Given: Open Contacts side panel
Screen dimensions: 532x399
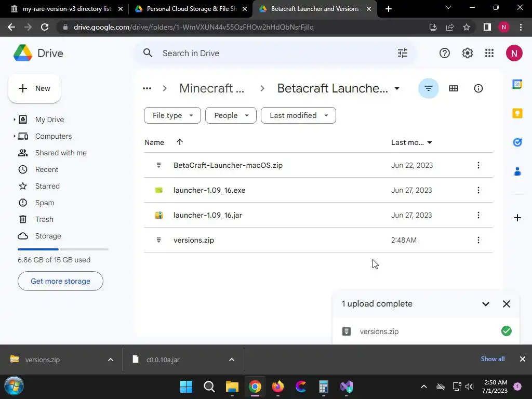Looking at the screenshot, I should pos(517,171).
